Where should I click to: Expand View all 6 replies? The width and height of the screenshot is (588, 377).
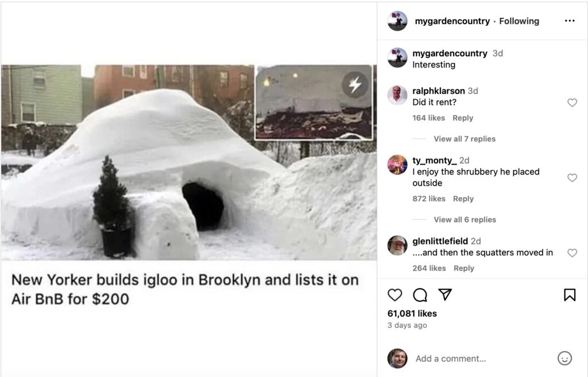pyautogui.click(x=465, y=220)
